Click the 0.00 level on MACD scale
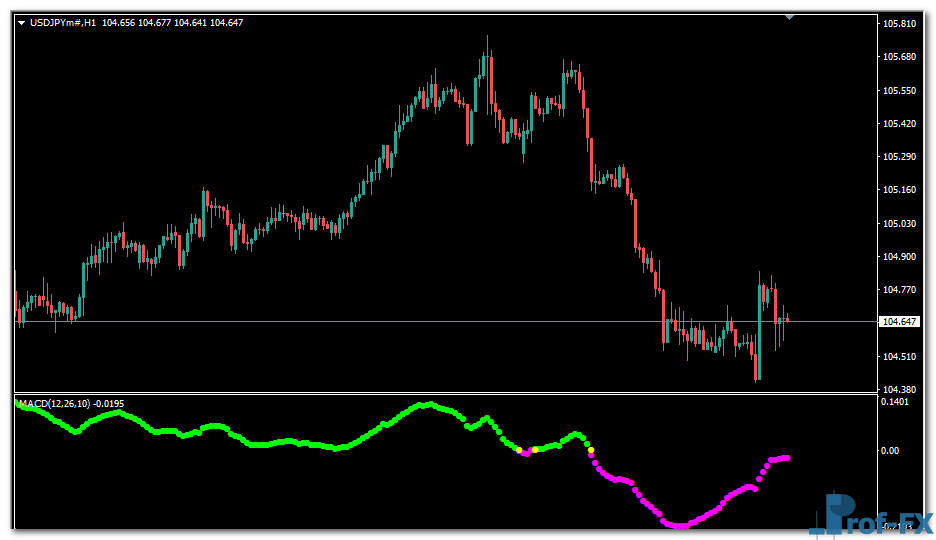This screenshot has height=540, width=936. coord(890,451)
